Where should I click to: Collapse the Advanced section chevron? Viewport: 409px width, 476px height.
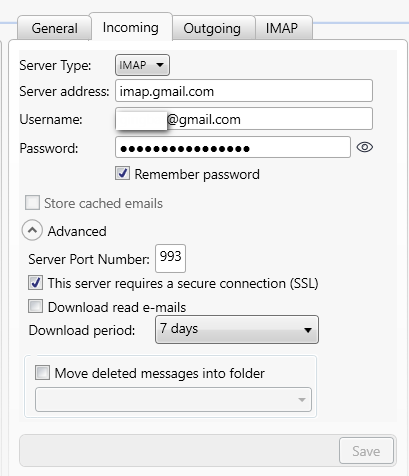pyautogui.click(x=32, y=230)
